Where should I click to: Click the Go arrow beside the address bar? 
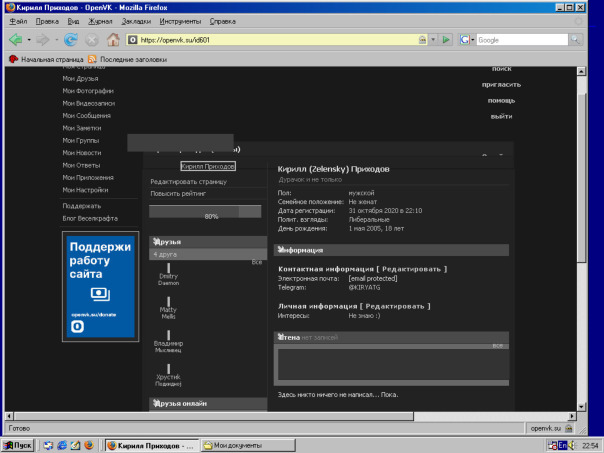coord(446,40)
